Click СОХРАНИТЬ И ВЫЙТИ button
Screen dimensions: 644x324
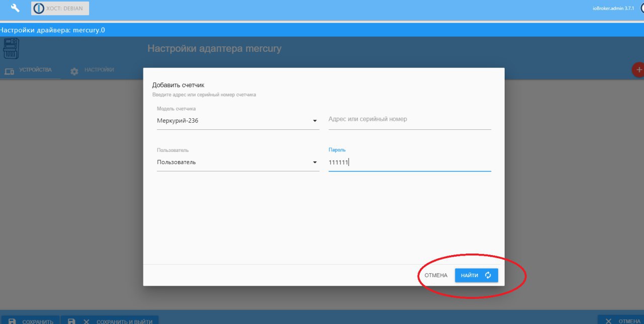click(x=110, y=319)
